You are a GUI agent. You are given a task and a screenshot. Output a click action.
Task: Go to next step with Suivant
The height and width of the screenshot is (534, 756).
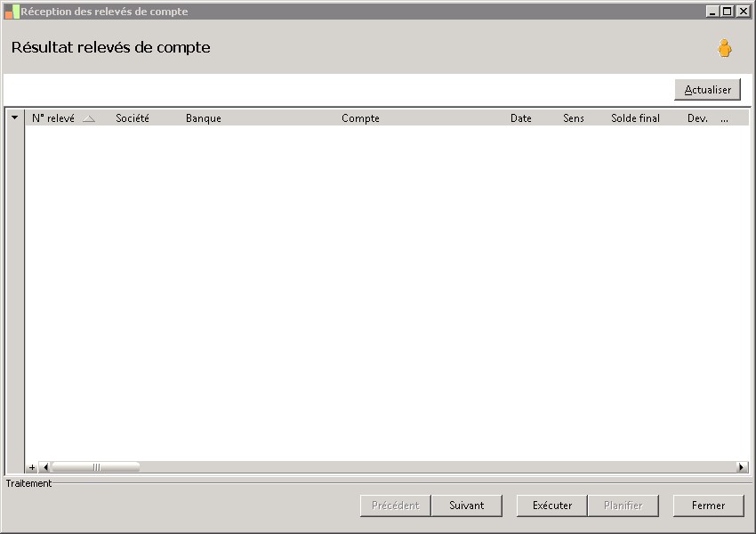(466, 506)
